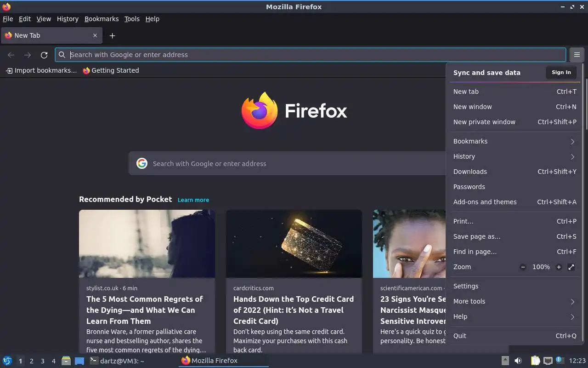Open the Edit menu
This screenshot has width=588, height=368.
point(25,19)
